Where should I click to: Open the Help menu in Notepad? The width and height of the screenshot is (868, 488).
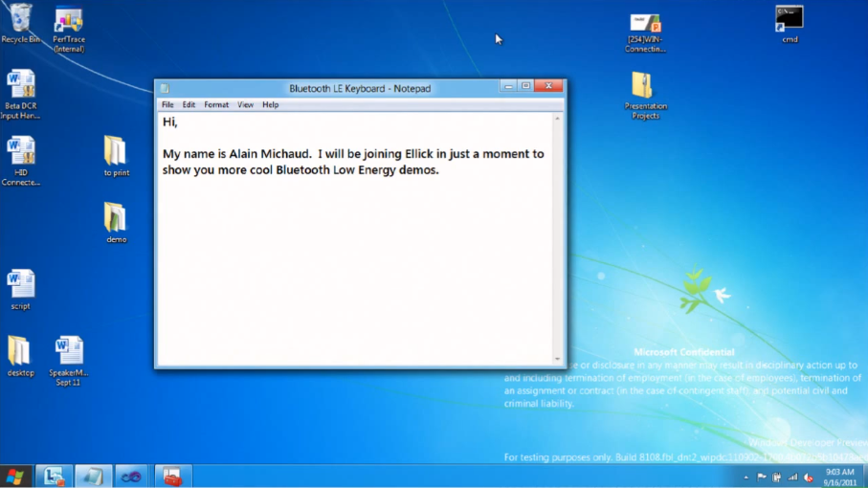click(x=270, y=104)
